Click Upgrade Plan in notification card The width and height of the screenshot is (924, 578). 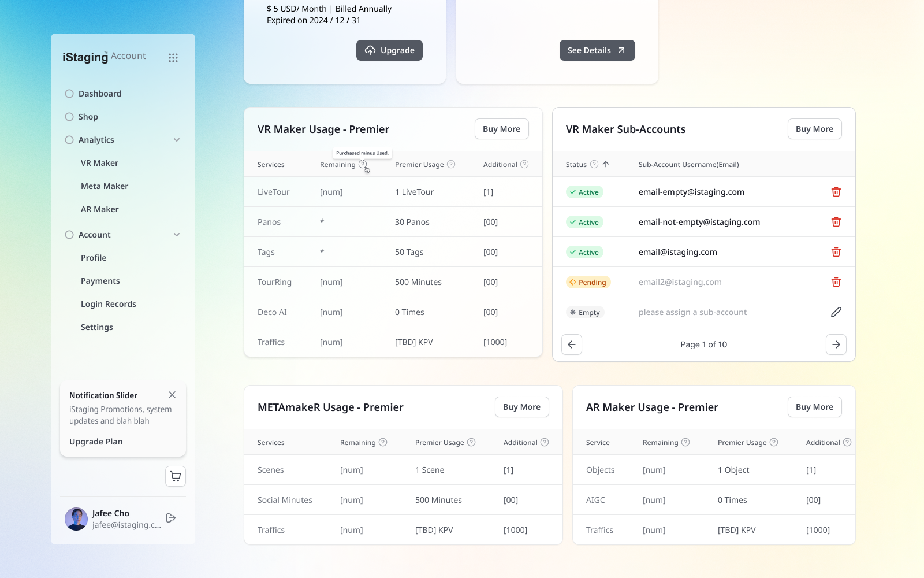pos(96,442)
